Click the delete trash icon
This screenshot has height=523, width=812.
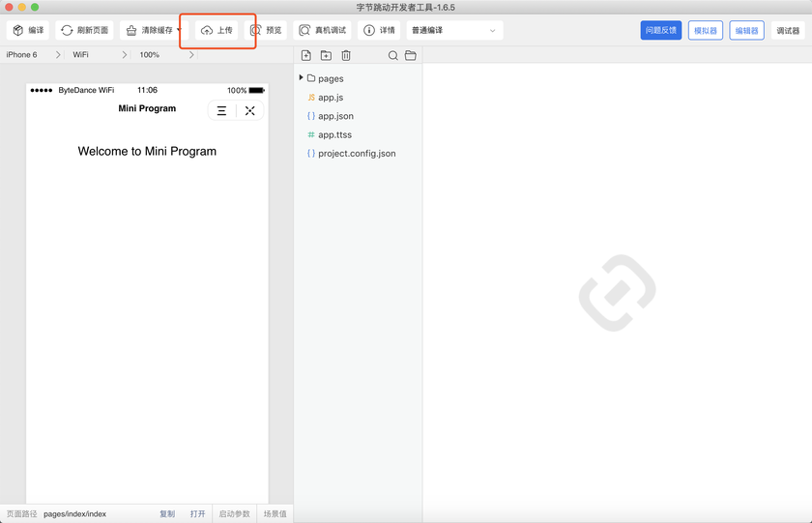[346, 56]
